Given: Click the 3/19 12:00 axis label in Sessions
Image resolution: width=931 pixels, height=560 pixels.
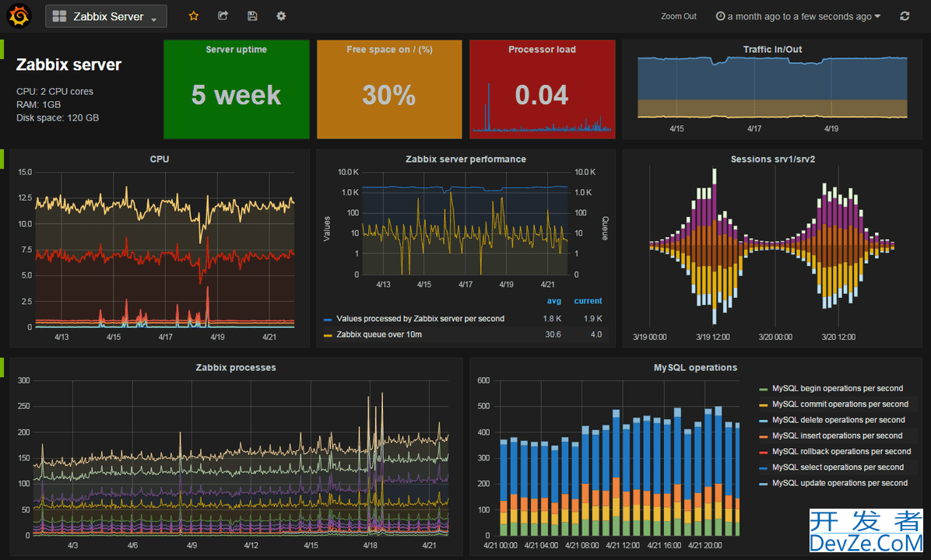Looking at the screenshot, I should [x=713, y=337].
